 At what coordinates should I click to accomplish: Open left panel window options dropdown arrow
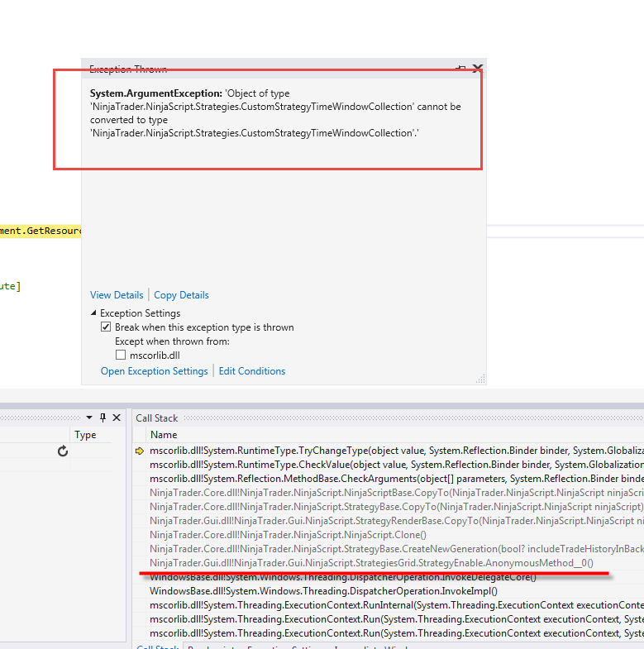click(89, 418)
